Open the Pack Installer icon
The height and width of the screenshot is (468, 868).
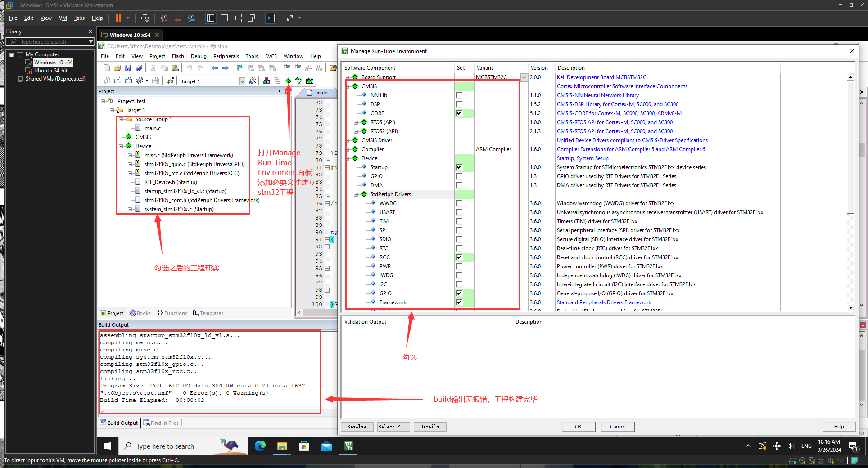pos(310,81)
